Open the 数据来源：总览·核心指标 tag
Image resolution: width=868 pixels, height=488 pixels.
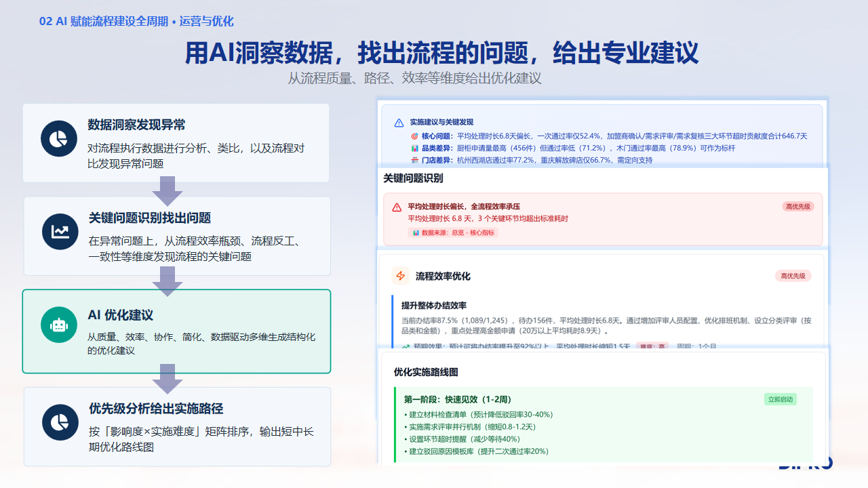453,232
